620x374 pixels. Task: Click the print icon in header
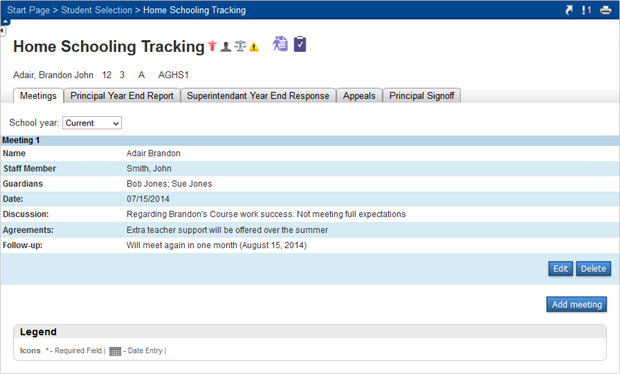point(605,10)
